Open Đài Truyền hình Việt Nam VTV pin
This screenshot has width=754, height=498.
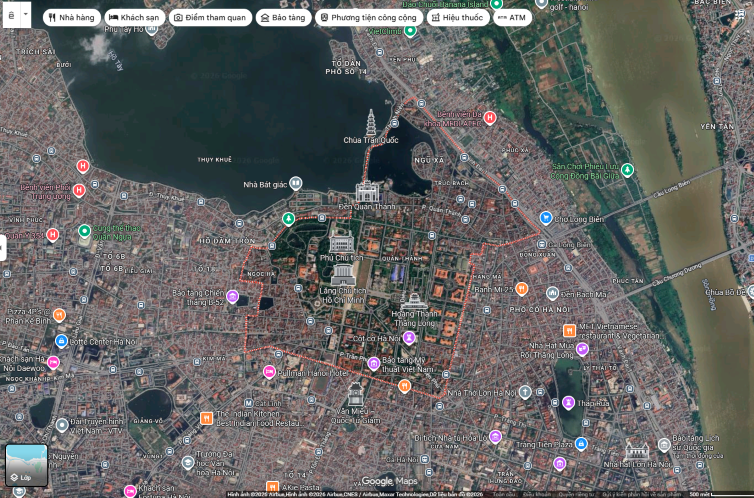62,425
